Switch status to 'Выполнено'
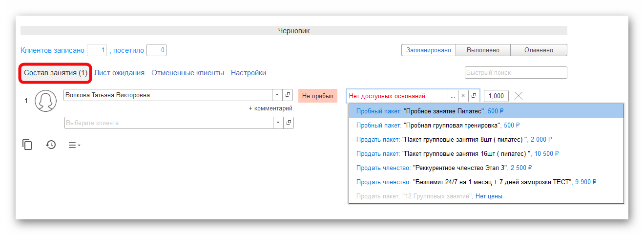The image size is (644, 235). coord(483,50)
